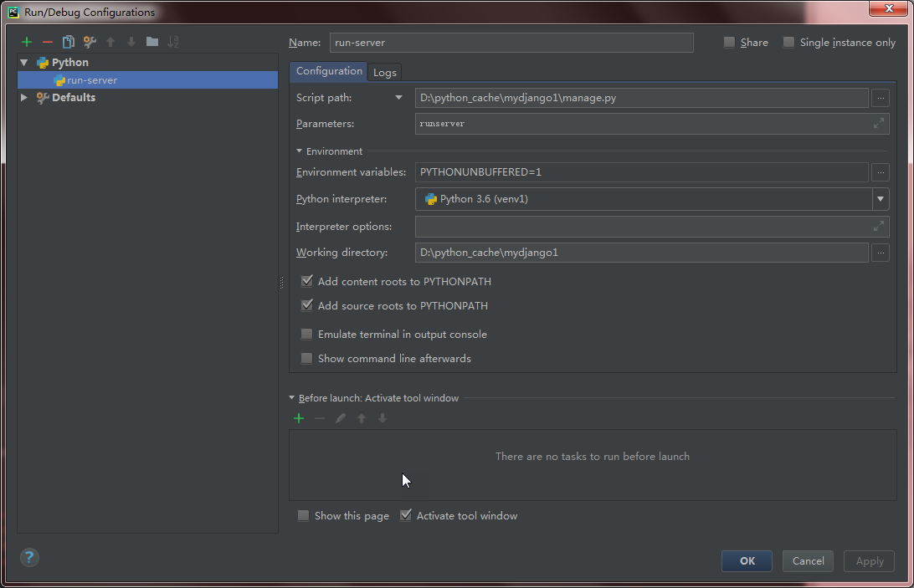Add a before launch task with plus icon
This screenshot has width=914, height=588.
tap(299, 418)
